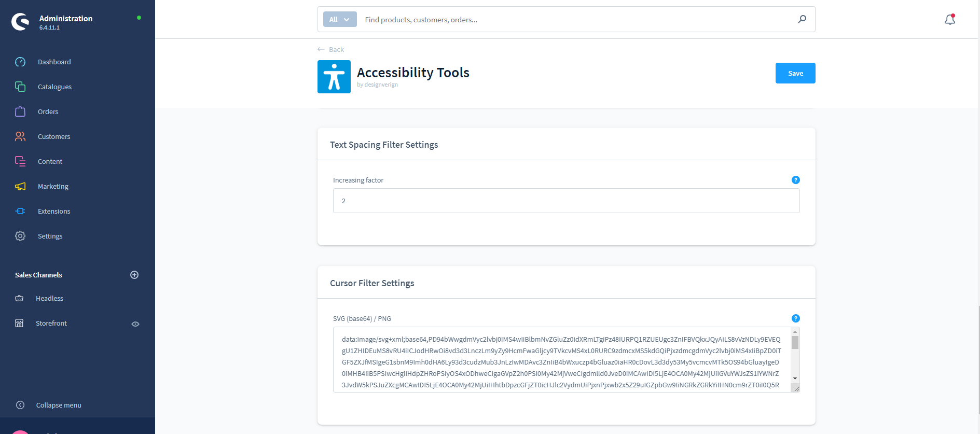980x434 pixels.
Task: Select the Dashboard menu item
Action: coord(54,62)
